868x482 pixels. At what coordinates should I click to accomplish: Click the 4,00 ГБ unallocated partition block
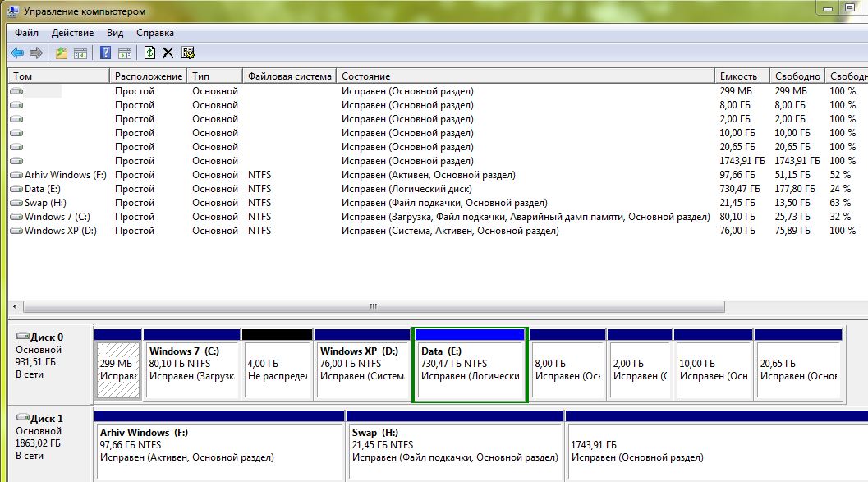pos(277,370)
